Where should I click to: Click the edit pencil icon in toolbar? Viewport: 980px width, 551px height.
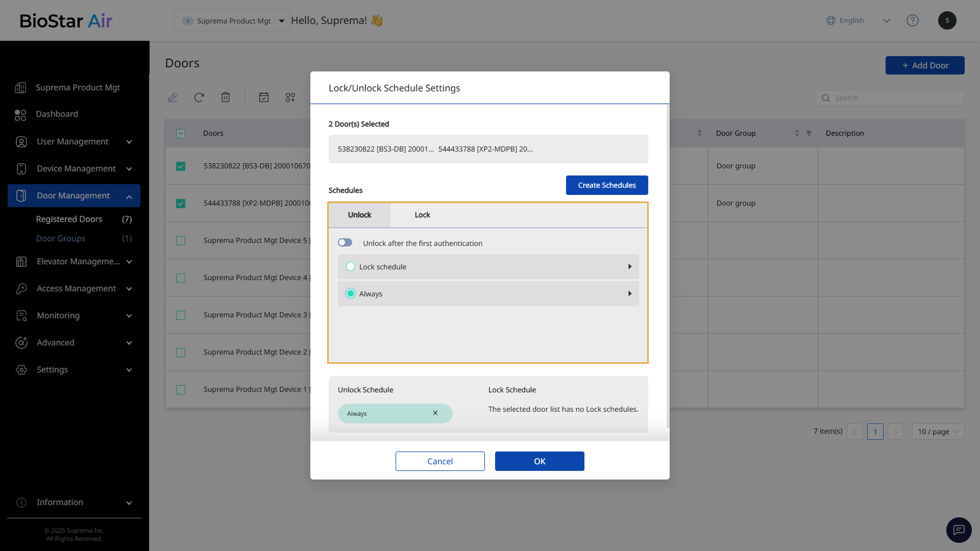pyautogui.click(x=173, y=97)
